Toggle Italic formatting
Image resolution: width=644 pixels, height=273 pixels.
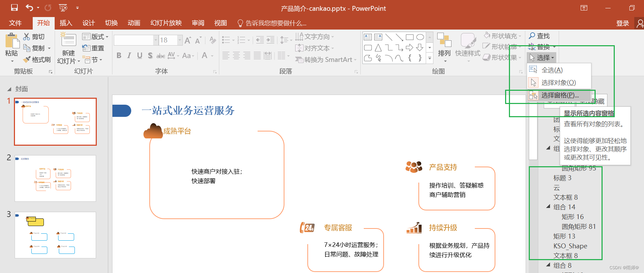[129, 55]
